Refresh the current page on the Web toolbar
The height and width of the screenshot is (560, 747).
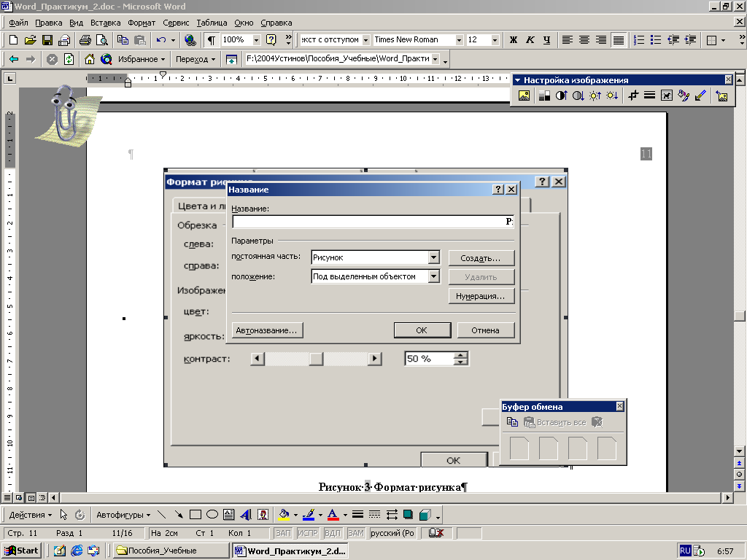point(69,59)
